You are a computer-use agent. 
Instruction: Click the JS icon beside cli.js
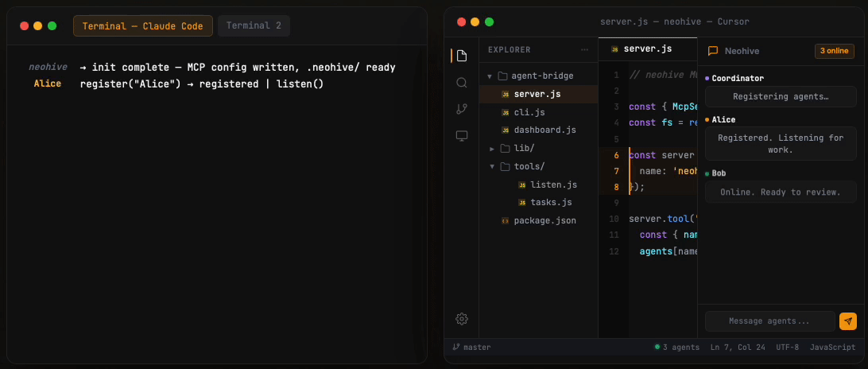505,112
